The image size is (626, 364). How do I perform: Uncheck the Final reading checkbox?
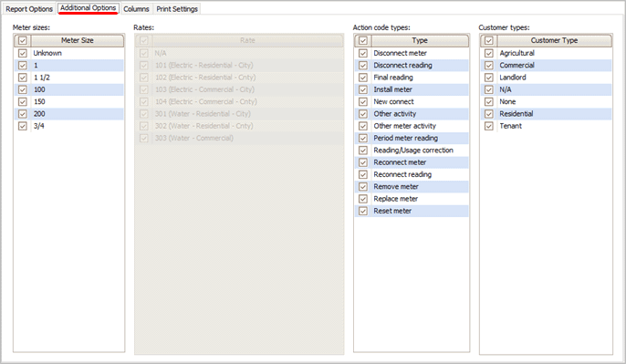coord(363,78)
